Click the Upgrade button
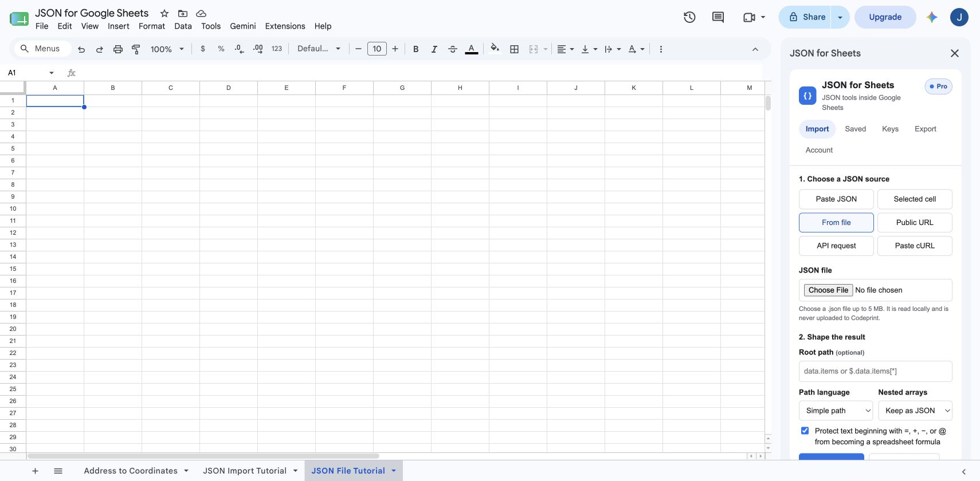The width and height of the screenshot is (980, 481). pyautogui.click(x=885, y=17)
